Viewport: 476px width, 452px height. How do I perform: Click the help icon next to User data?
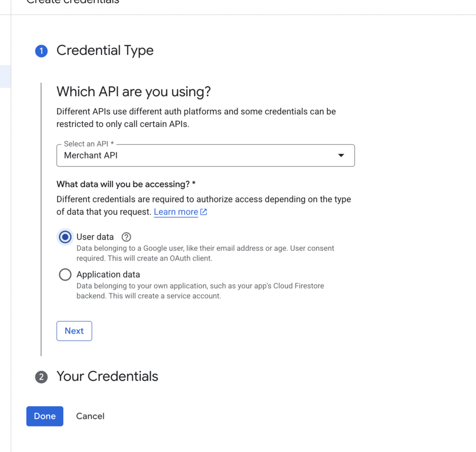point(126,237)
